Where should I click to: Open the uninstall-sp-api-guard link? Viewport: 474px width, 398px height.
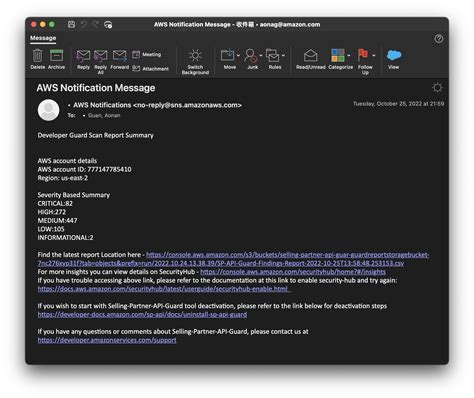click(142, 314)
